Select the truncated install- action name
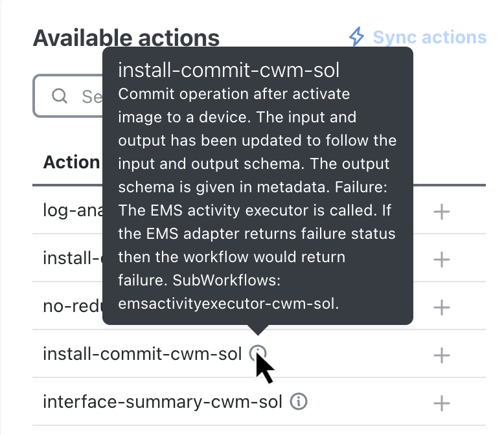The image size is (504, 435). pyautogui.click(x=73, y=258)
